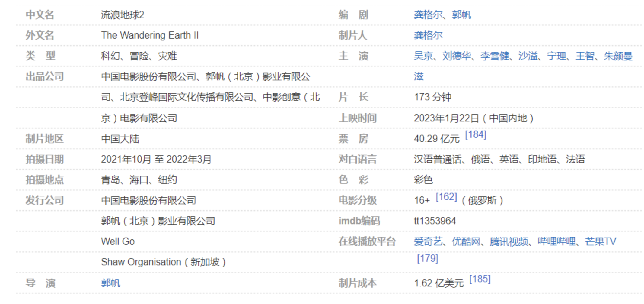The height and width of the screenshot is (304, 644).
Task: Select the 出品公司 field label
Action: tap(45, 76)
